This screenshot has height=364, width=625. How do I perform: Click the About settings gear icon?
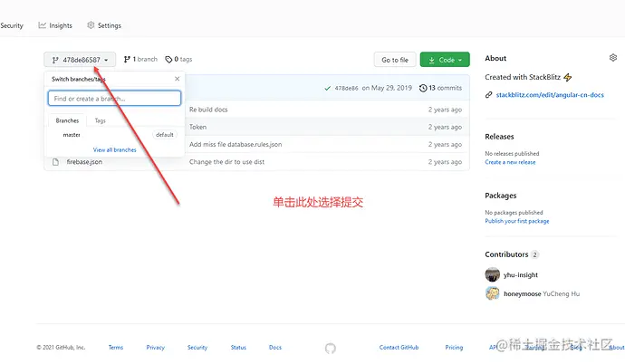(x=613, y=58)
